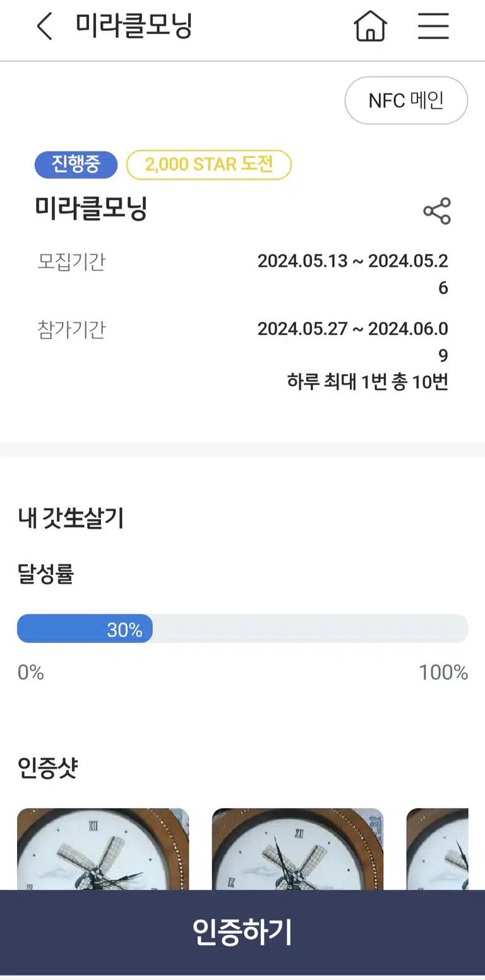Select the 참가기간 date range text
This screenshot has width=485, height=980.
(353, 342)
